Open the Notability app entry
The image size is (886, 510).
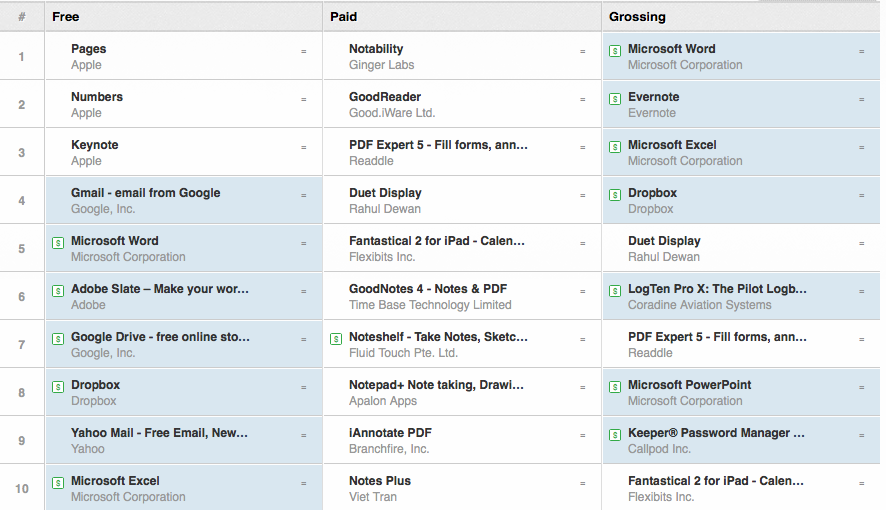coord(376,49)
